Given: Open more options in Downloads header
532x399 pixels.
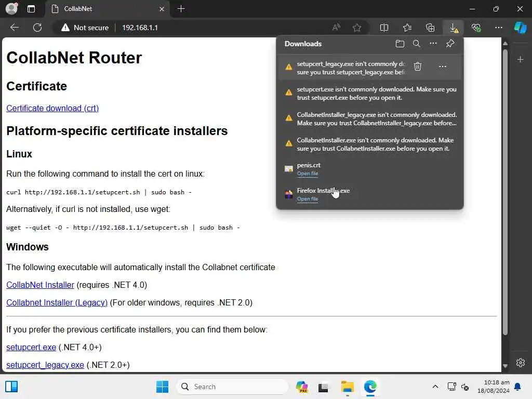Looking at the screenshot, I should tap(433, 44).
